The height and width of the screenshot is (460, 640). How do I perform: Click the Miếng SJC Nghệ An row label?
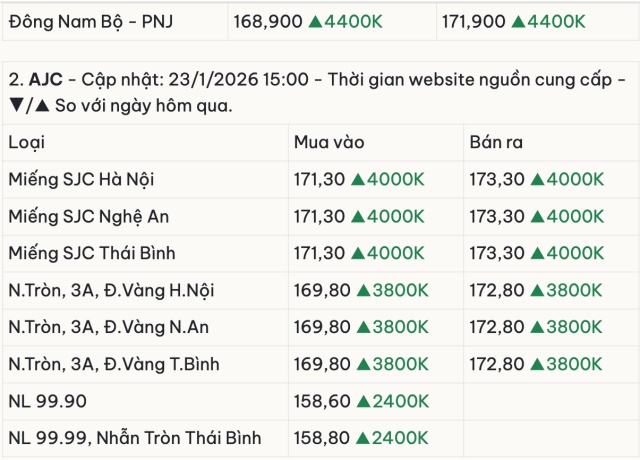tap(88, 217)
